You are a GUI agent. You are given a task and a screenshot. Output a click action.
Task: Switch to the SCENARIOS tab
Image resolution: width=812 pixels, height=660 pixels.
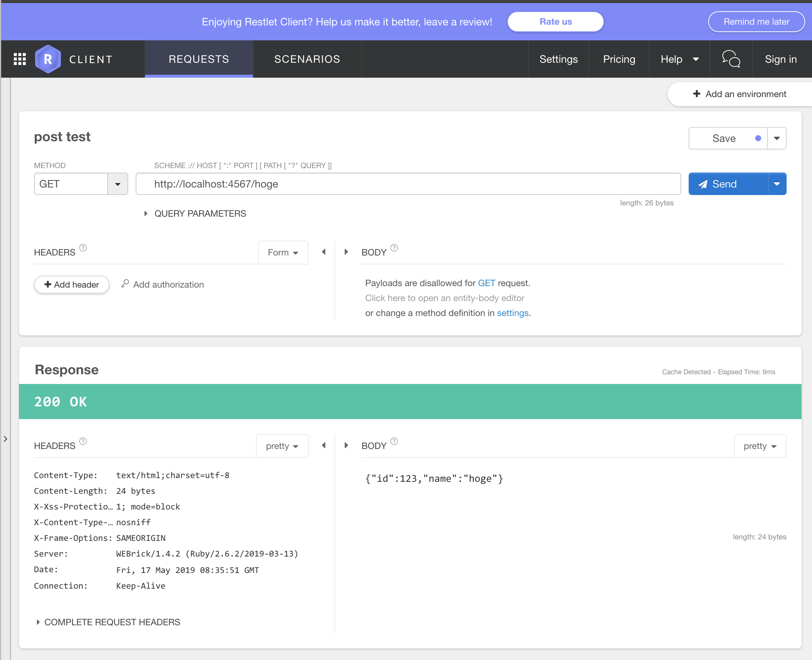pos(307,59)
